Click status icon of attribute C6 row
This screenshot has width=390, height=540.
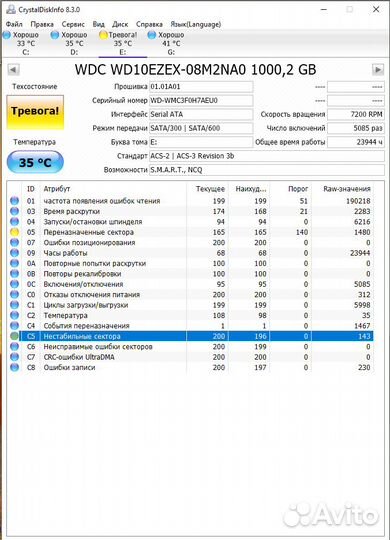tap(14, 346)
